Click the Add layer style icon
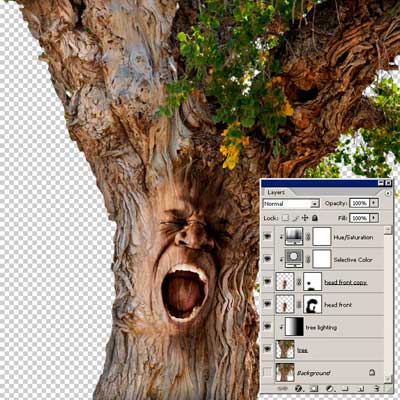Screen dimensions: 400x400 point(299,389)
